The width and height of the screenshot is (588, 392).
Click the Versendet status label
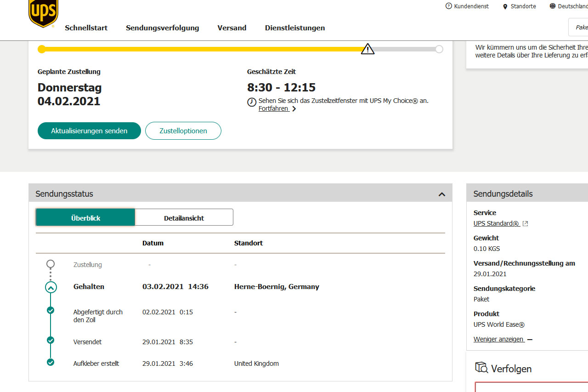pos(87,342)
